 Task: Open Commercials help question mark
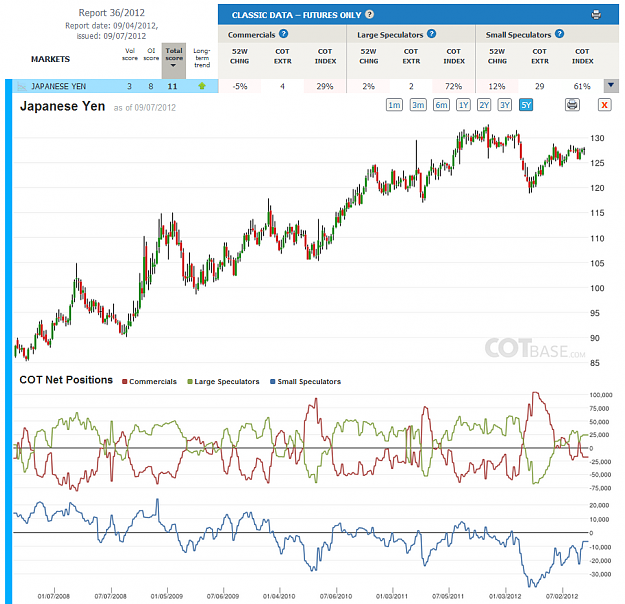(283, 34)
